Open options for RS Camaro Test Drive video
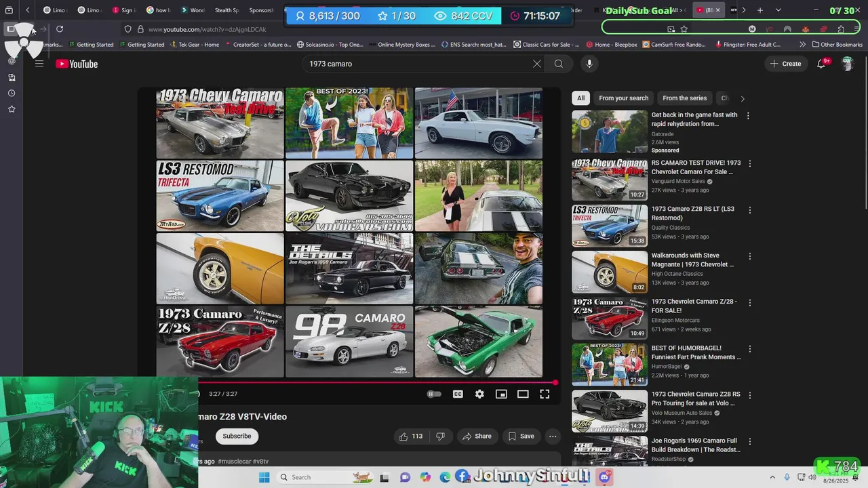868x488 pixels. 749,164
